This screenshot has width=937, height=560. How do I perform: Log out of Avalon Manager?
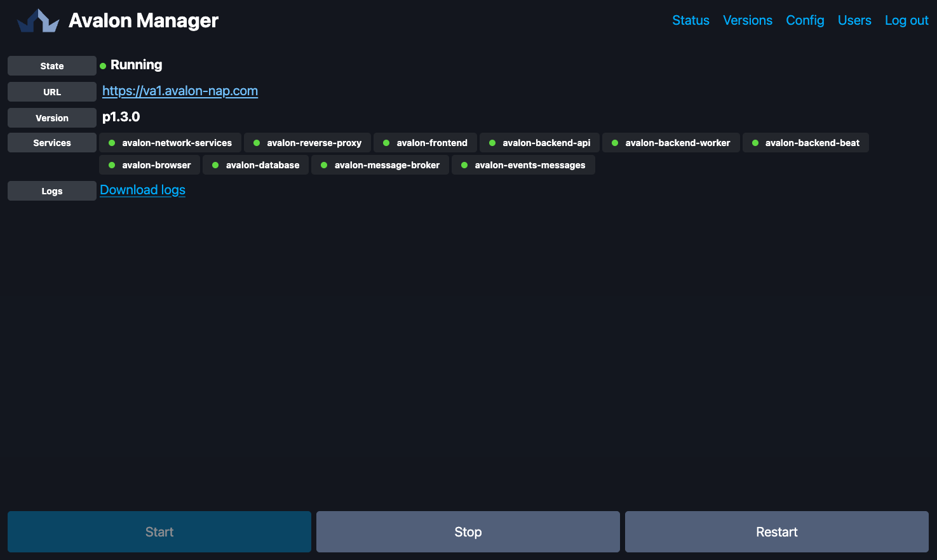(x=907, y=20)
